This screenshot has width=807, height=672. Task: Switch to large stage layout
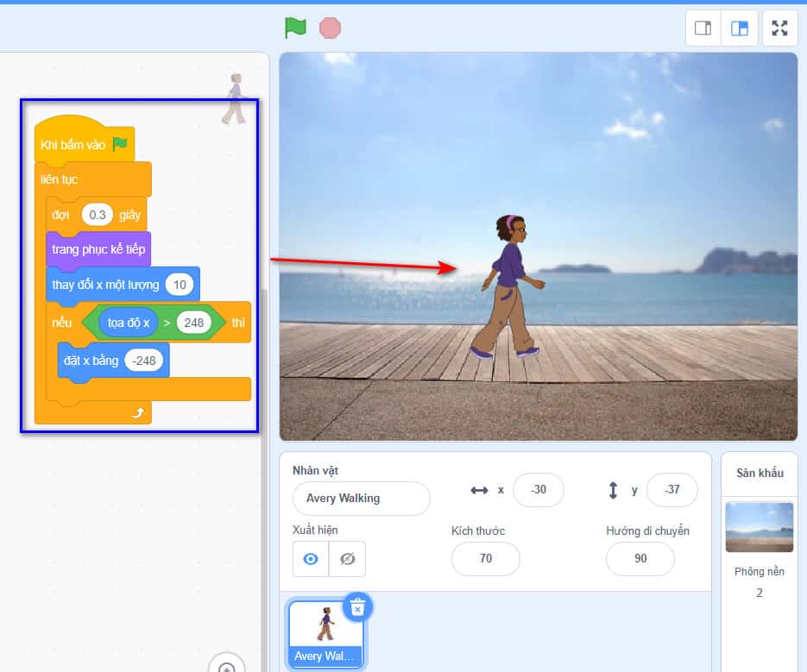740,28
